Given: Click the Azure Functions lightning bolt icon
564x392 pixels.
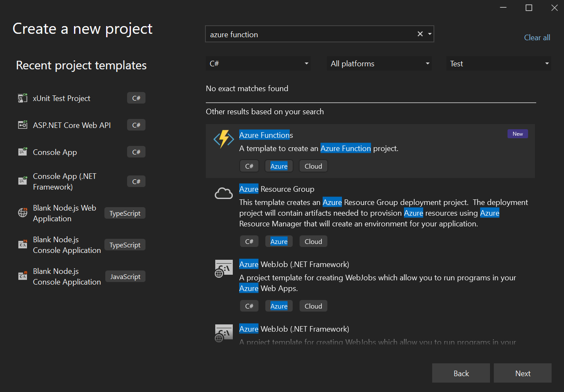Looking at the screenshot, I should 224,140.
